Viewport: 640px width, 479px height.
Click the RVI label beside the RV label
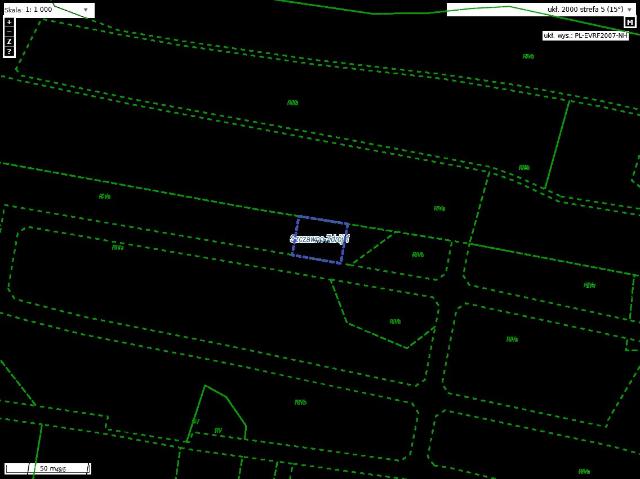click(x=196, y=421)
